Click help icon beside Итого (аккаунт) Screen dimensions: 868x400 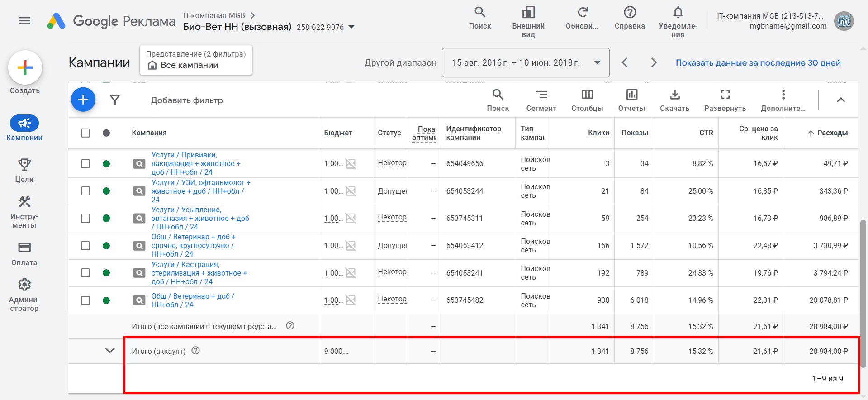point(195,351)
